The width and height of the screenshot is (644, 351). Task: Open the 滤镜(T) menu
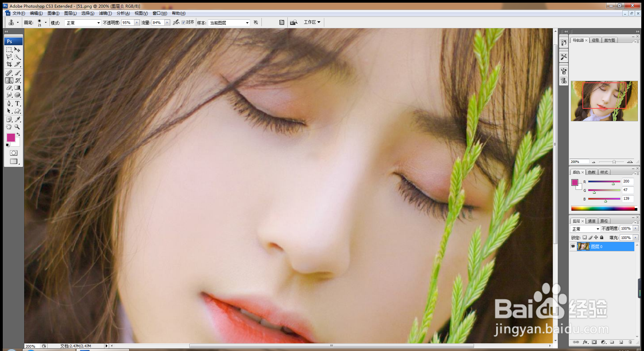(105, 13)
